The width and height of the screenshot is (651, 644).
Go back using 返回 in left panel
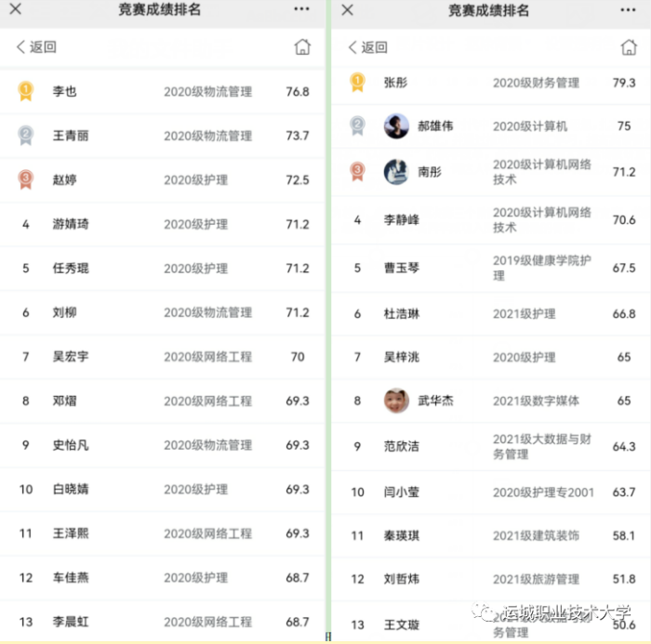[36, 46]
